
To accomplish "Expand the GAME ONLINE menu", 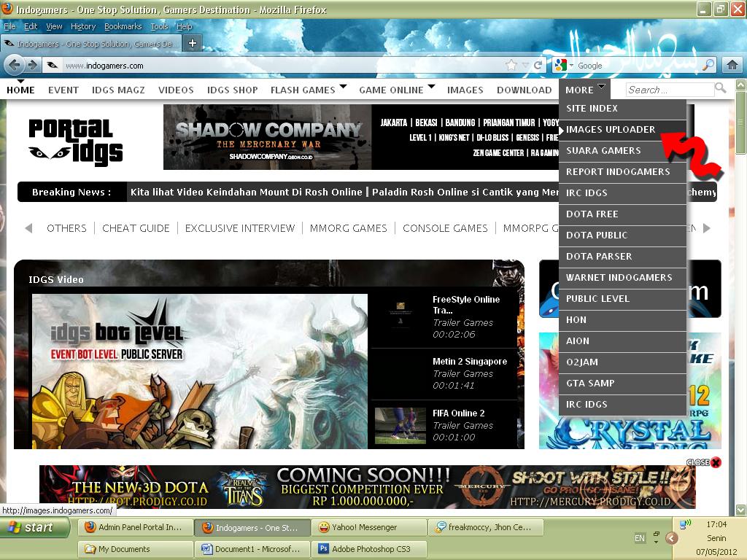I will pyautogui.click(x=396, y=90).
